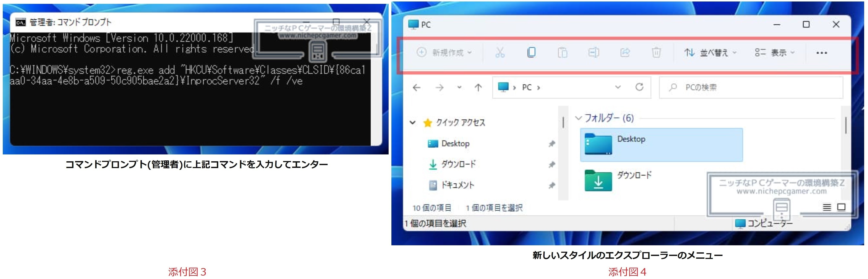Viewport: 868px width, 279px height.
Task: Collapse the フォルダー (6) group
Action: coord(578,118)
